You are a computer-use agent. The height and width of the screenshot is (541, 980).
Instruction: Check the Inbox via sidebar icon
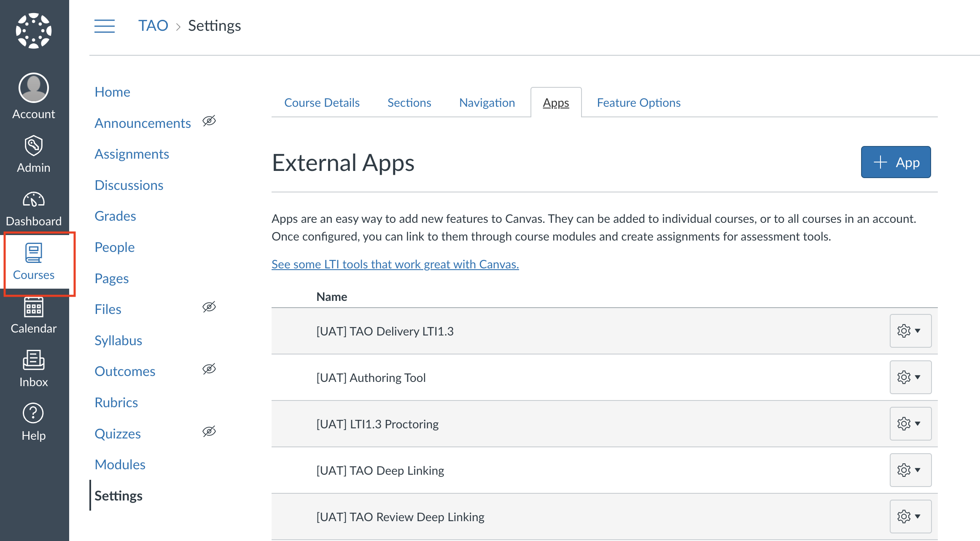[x=33, y=368]
